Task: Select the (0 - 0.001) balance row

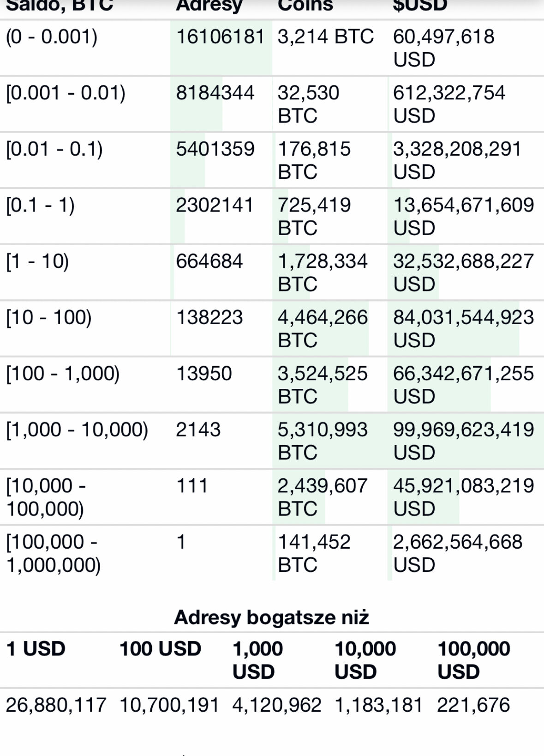Action: pos(272,48)
